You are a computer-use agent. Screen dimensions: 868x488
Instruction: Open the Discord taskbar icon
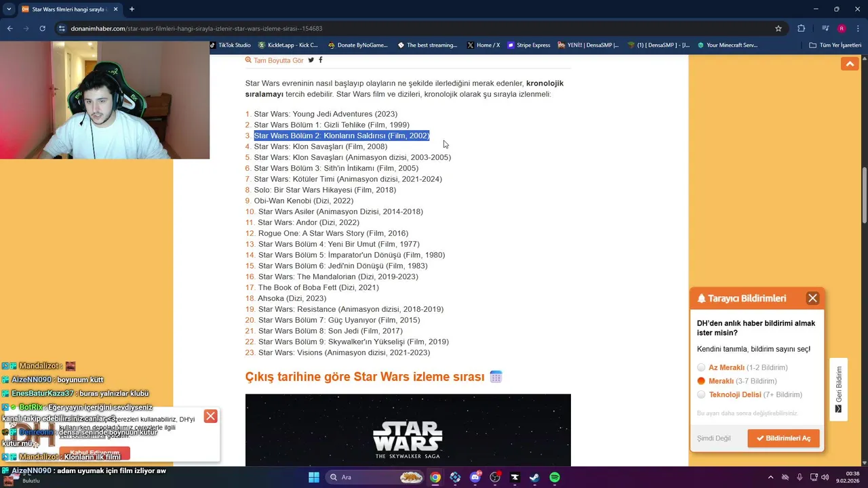[475, 477]
